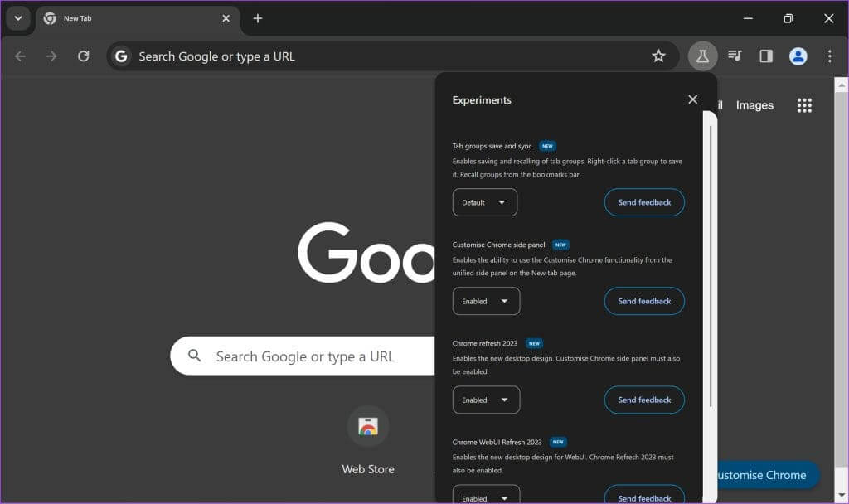Screen dimensions: 849x504
Task: Open Chrome refresh 2023 Enabled dropdown
Action: (x=486, y=400)
